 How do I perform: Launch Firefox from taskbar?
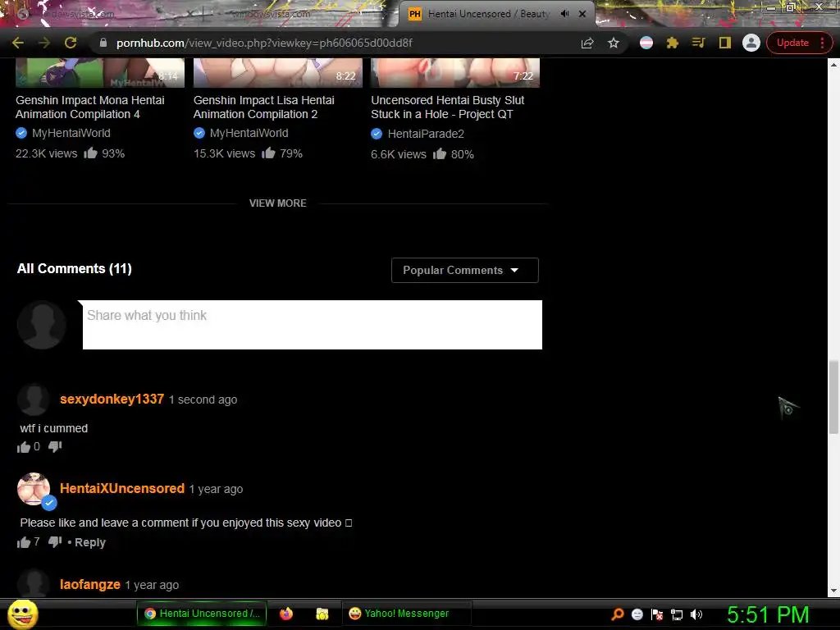[x=286, y=614]
